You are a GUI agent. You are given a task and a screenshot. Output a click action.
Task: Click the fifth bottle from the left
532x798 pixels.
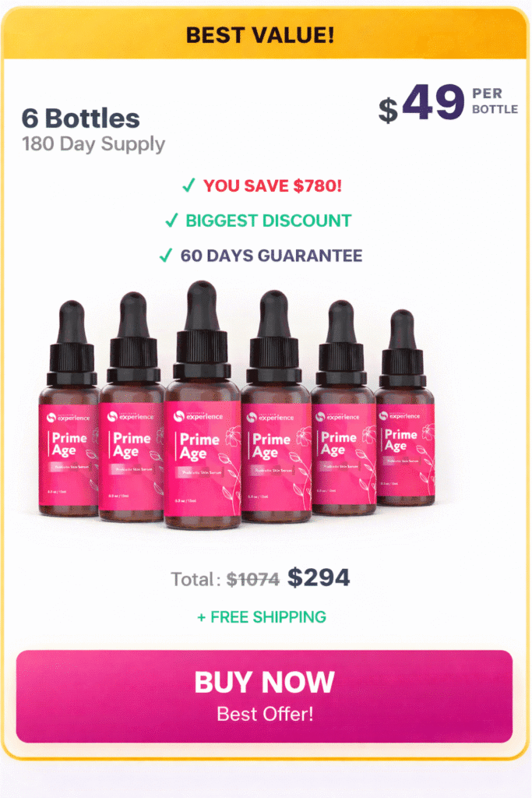coord(343,407)
